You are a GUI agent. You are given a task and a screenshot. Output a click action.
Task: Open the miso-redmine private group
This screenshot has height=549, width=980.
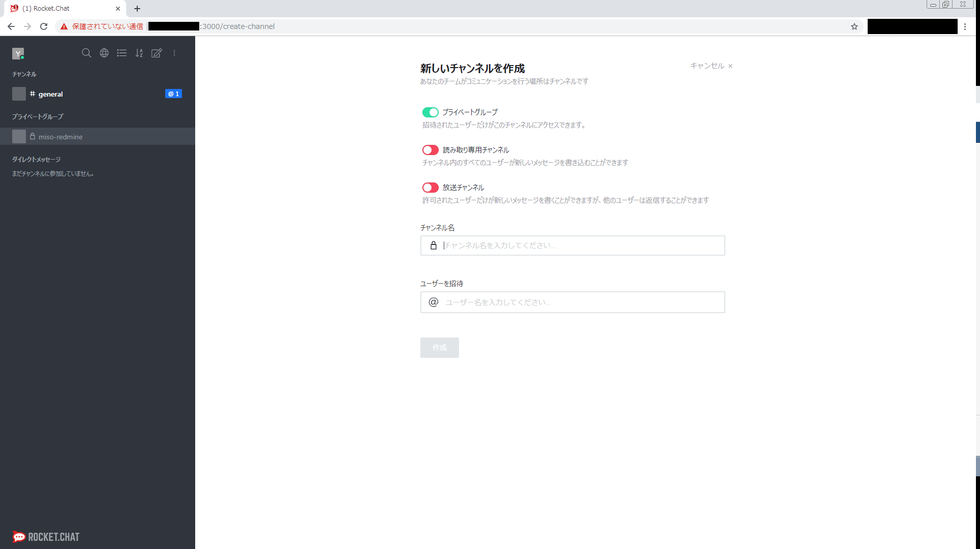point(60,137)
